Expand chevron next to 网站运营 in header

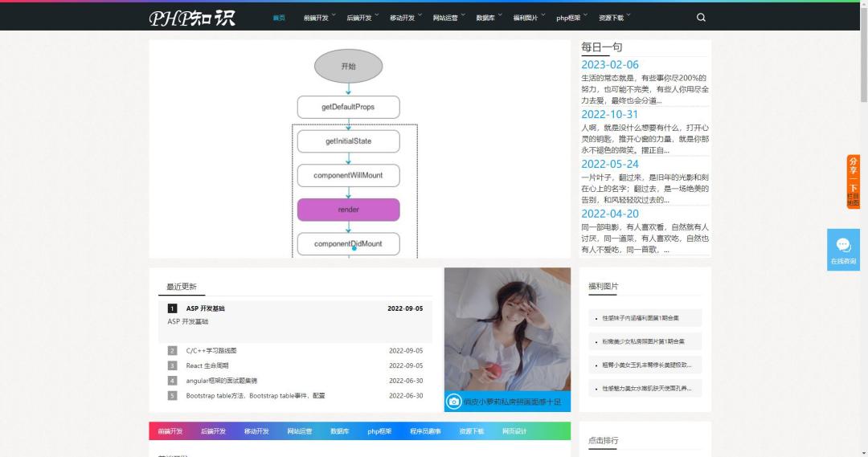tap(464, 14)
